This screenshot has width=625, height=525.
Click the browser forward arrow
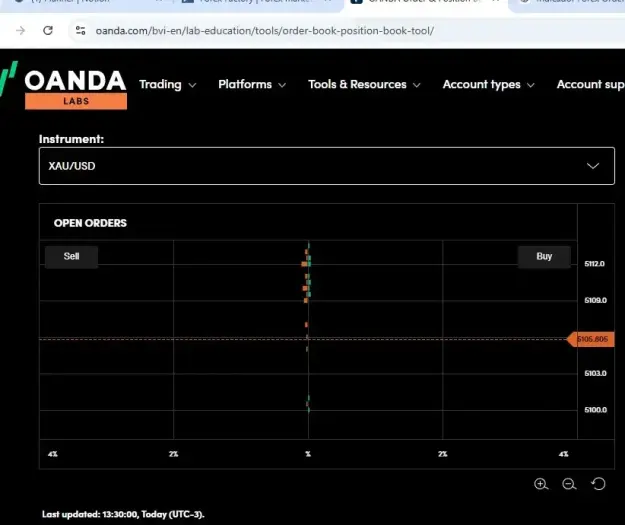(20, 31)
